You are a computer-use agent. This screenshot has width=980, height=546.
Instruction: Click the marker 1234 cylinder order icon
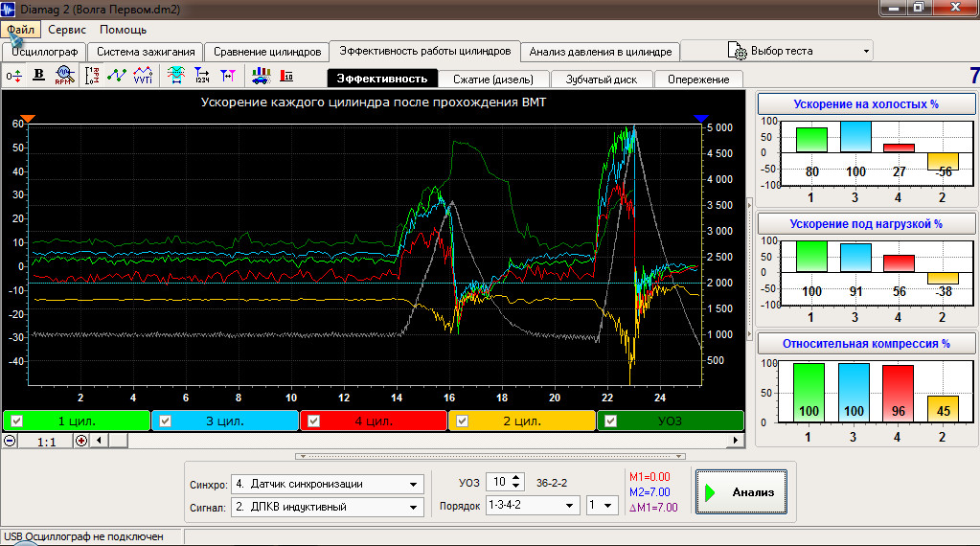point(202,76)
